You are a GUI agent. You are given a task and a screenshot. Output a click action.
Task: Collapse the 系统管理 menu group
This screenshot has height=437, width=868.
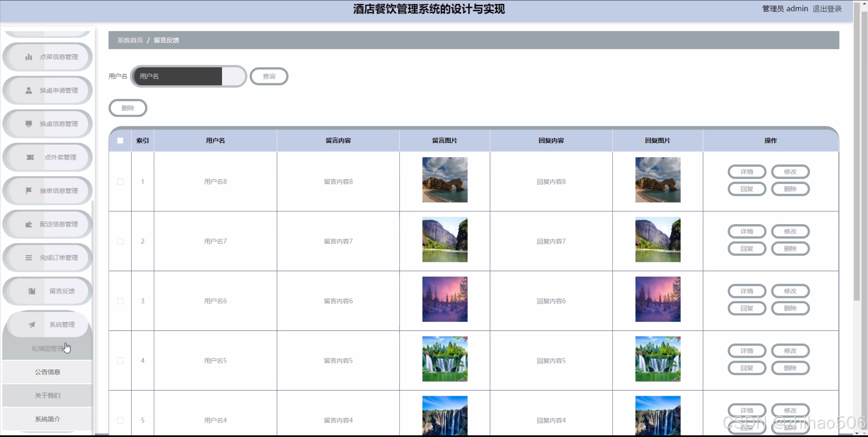point(62,325)
